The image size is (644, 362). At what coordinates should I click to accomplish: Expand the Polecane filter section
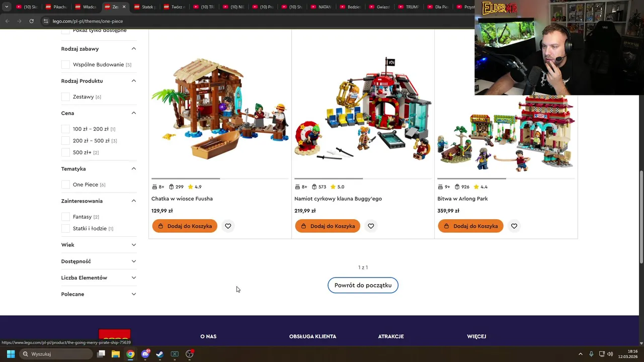tap(99, 294)
